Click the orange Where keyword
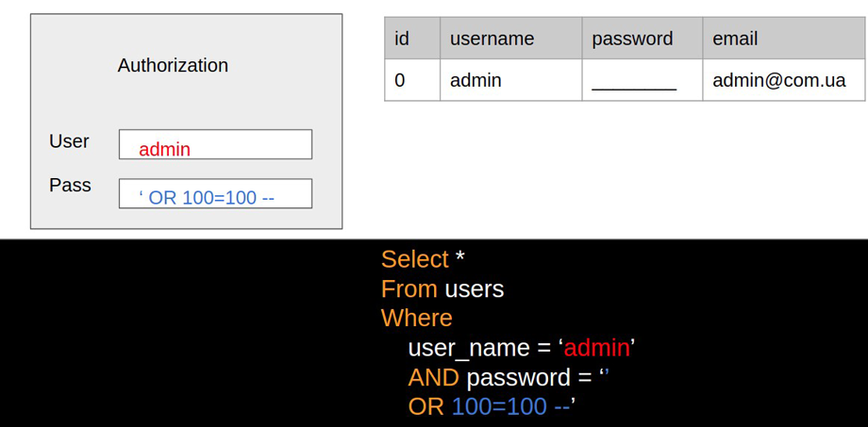The width and height of the screenshot is (868, 427). [x=416, y=318]
